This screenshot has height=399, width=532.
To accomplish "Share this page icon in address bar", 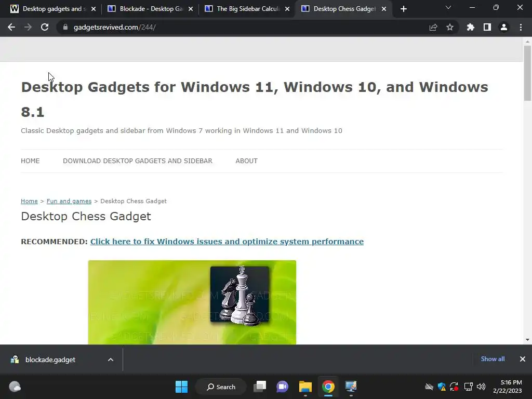I will [x=433, y=27].
